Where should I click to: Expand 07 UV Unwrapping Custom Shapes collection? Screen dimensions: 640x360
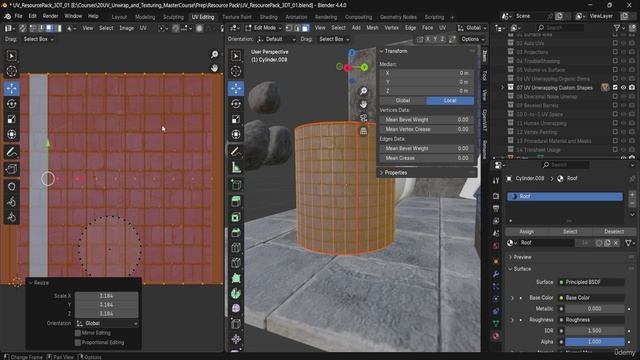click(502, 88)
